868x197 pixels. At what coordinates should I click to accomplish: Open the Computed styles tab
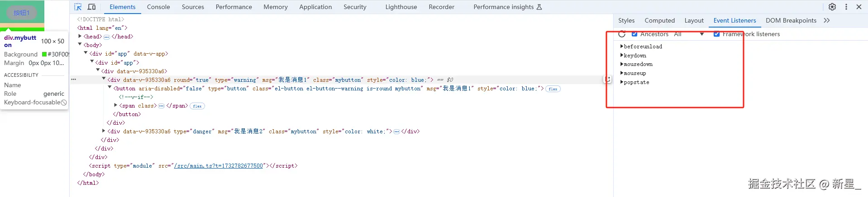click(x=659, y=20)
